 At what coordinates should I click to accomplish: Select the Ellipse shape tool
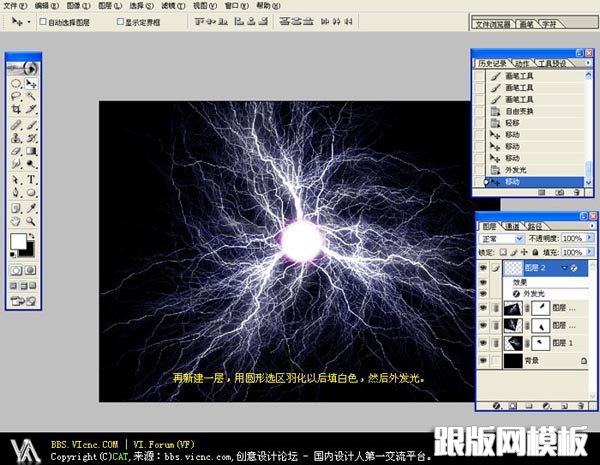(x=31, y=193)
